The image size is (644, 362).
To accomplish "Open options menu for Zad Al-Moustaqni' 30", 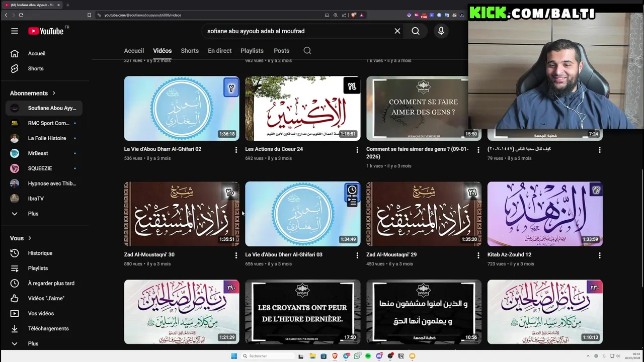I will point(236,255).
